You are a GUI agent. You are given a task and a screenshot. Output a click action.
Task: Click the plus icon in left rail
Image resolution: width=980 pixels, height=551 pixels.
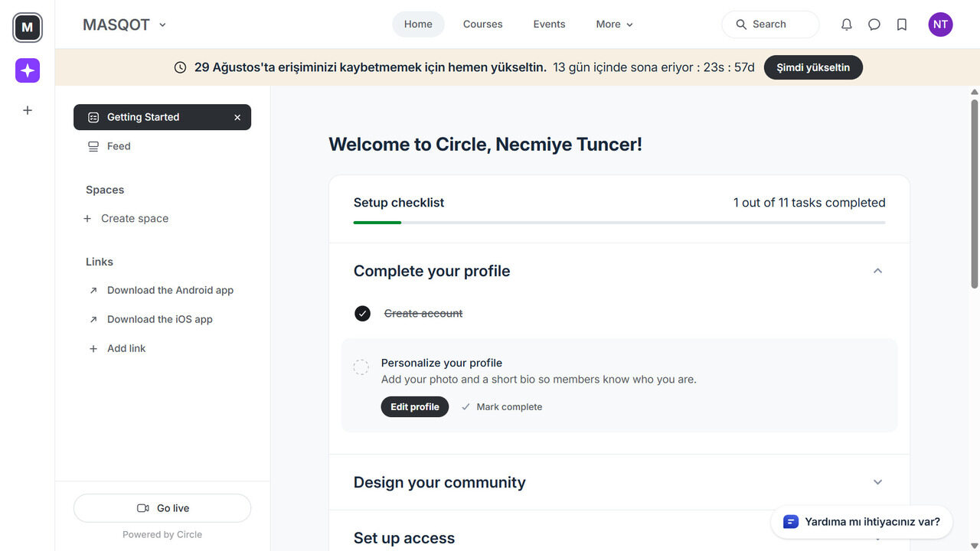click(28, 110)
